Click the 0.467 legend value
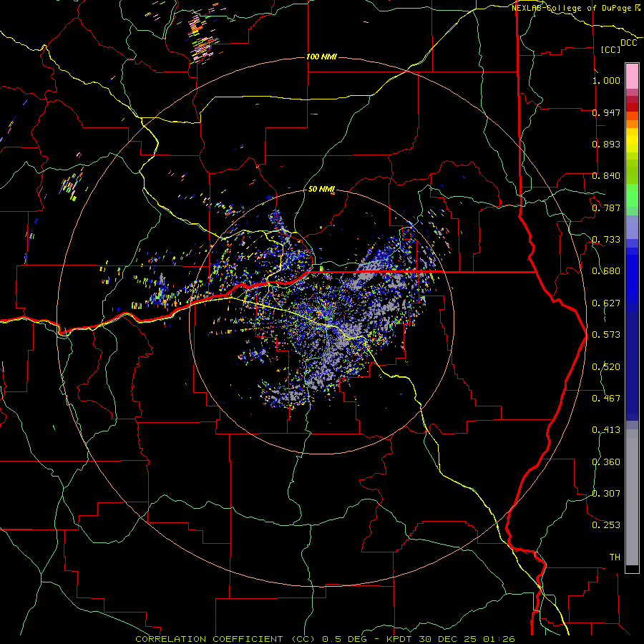Viewport: 644px width, 644px height. pos(606,399)
